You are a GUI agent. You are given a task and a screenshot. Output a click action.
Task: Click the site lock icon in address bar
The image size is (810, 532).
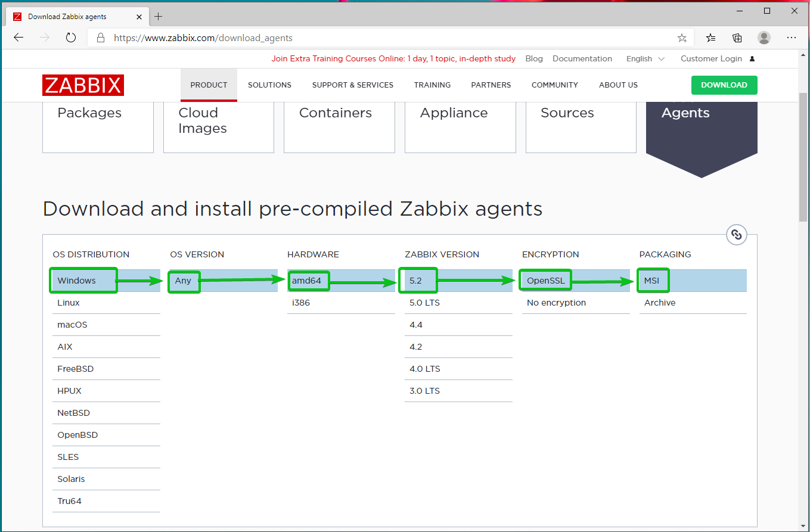click(101, 38)
